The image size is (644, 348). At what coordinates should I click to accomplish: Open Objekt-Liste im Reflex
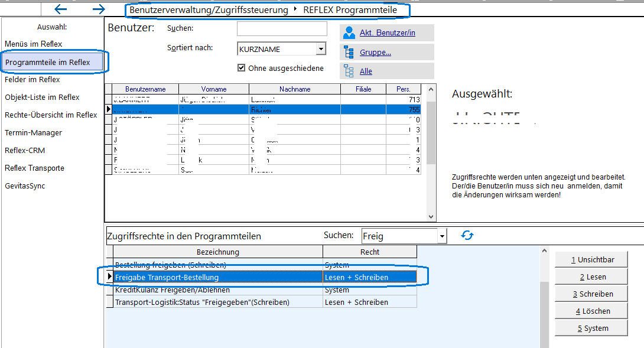42,97
